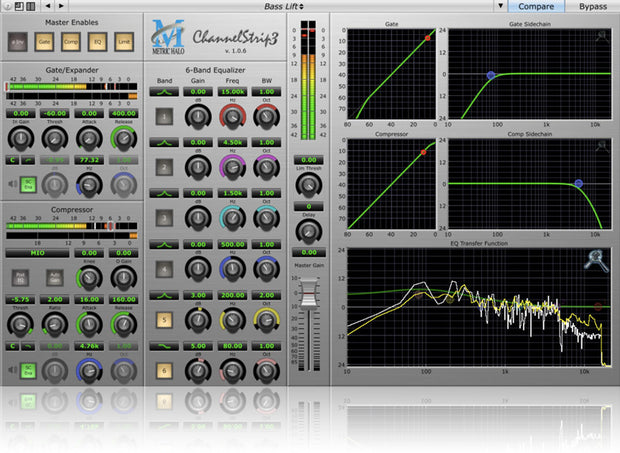
Task: Click the gate threshold marker on the gate meter
Action: [x=7, y=86]
